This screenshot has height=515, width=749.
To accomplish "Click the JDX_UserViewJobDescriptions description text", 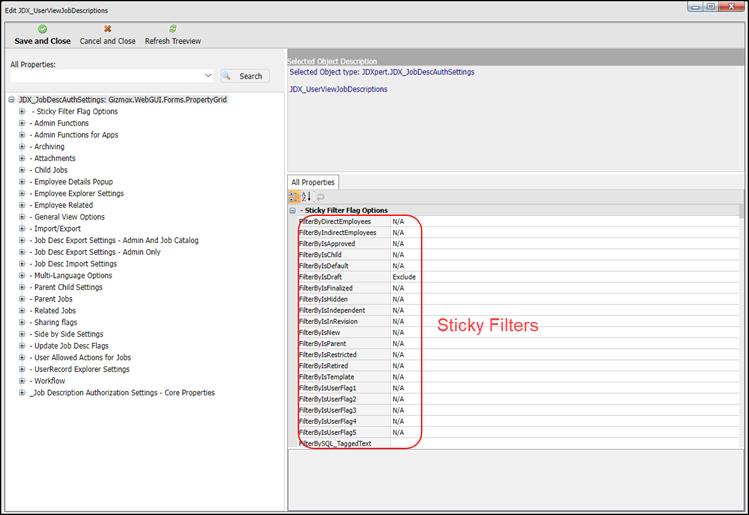I will coord(338,89).
